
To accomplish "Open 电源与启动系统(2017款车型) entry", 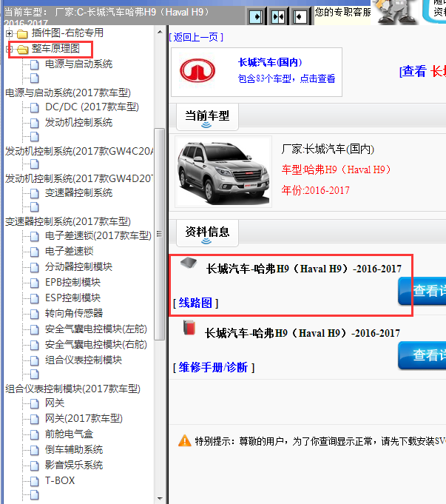I will click(68, 93).
